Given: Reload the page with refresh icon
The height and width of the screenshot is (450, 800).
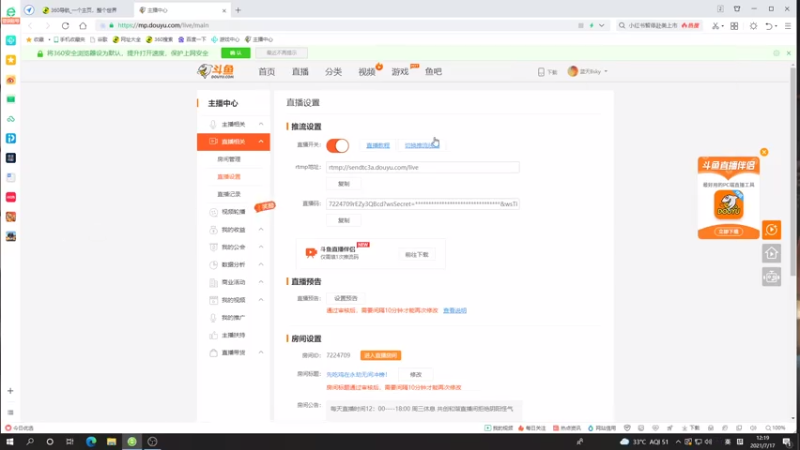Looking at the screenshot, I should (x=65, y=26).
